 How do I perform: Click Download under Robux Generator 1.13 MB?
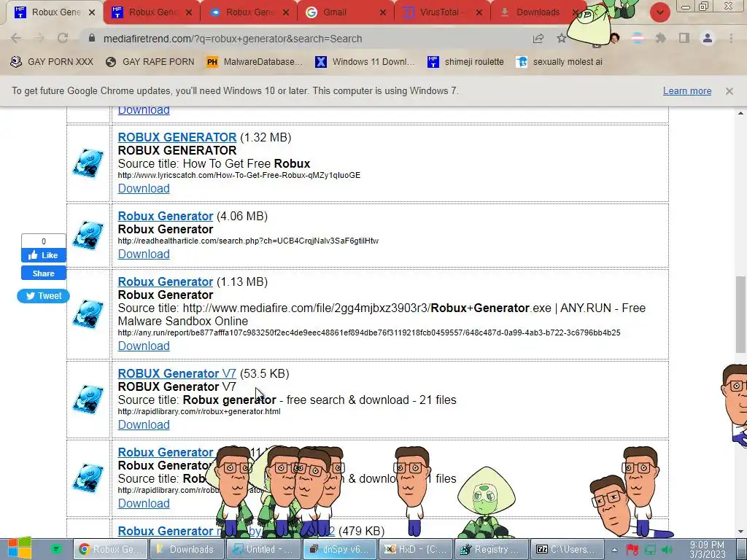point(144,346)
